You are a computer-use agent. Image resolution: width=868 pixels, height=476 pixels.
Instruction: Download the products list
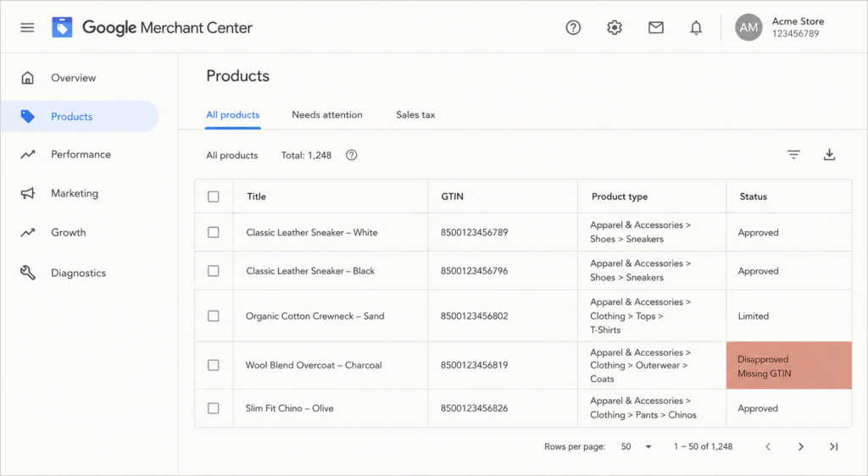pos(829,155)
